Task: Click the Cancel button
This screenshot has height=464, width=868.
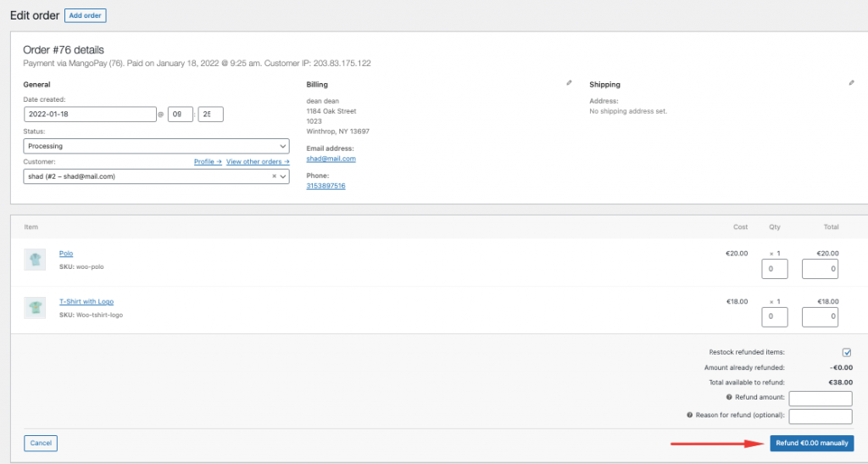Action: [41, 444]
